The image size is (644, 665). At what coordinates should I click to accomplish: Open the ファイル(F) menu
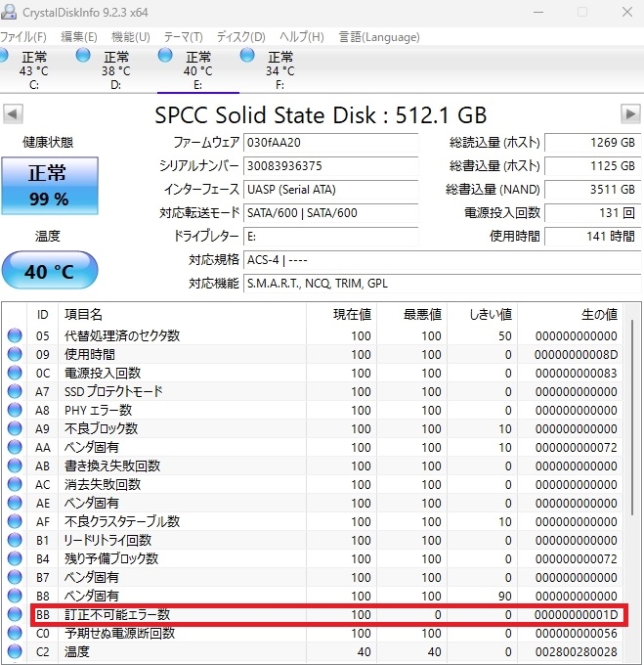coord(23,37)
